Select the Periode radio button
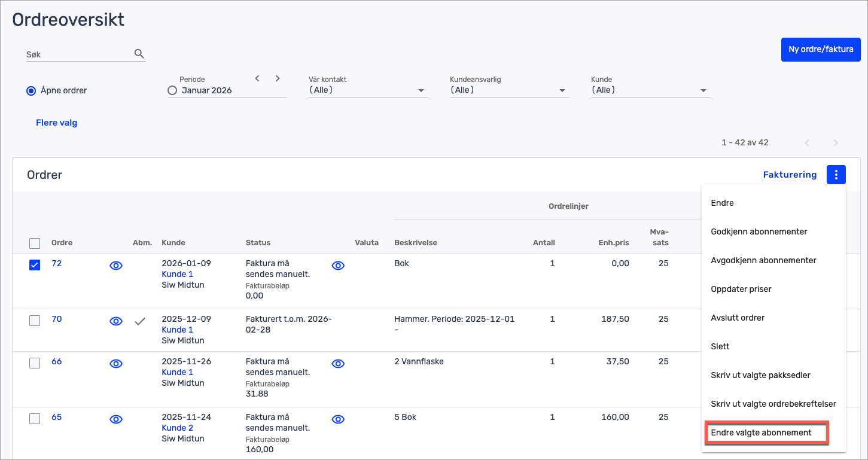 [172, 91]
